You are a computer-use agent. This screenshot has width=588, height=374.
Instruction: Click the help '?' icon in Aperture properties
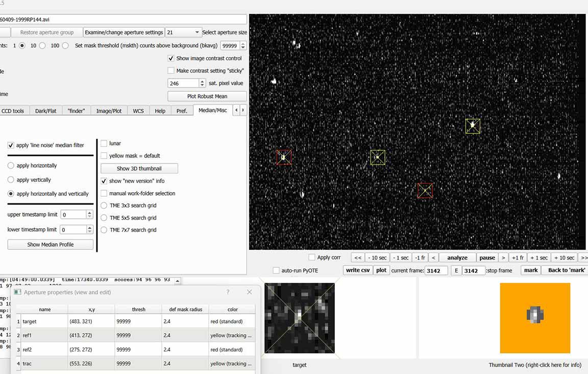coord(228,292)
